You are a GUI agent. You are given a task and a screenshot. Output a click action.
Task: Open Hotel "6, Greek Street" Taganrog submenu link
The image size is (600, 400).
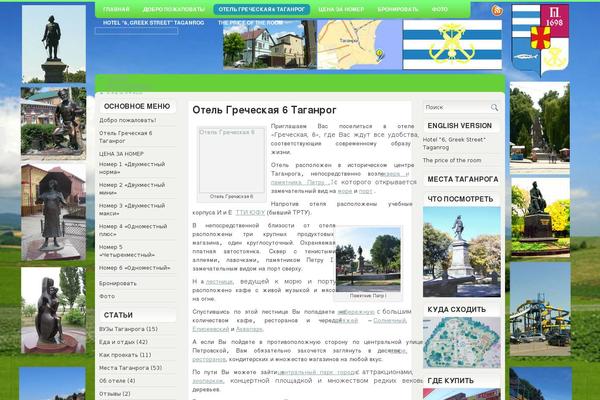[x=153, y=23]
